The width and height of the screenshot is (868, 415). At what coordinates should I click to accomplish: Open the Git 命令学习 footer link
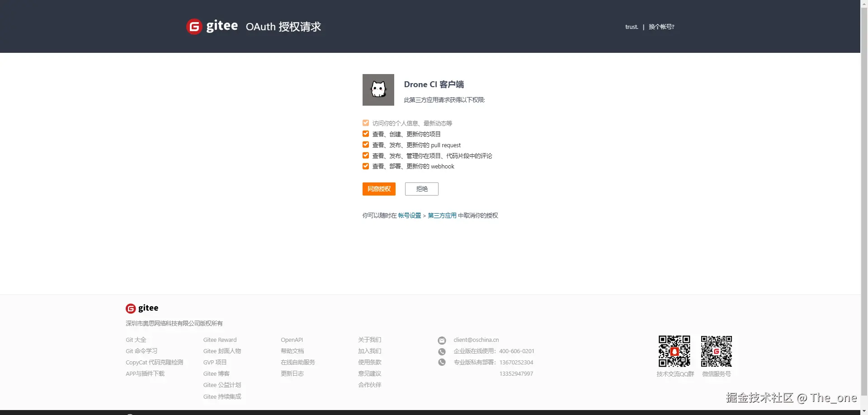(x=142, y=351)
